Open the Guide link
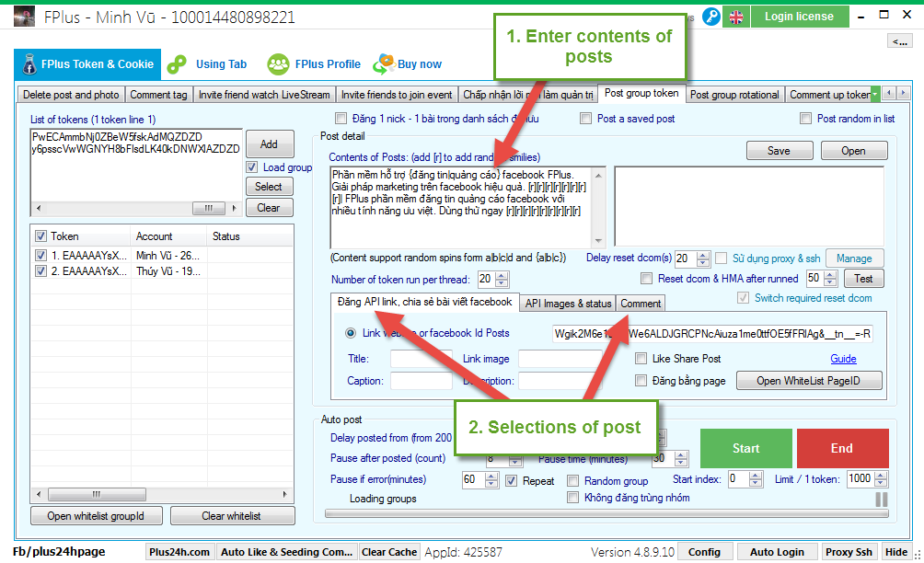Image resolution: width=924 pixels, height=563 pixels. [x=843, y=359]
